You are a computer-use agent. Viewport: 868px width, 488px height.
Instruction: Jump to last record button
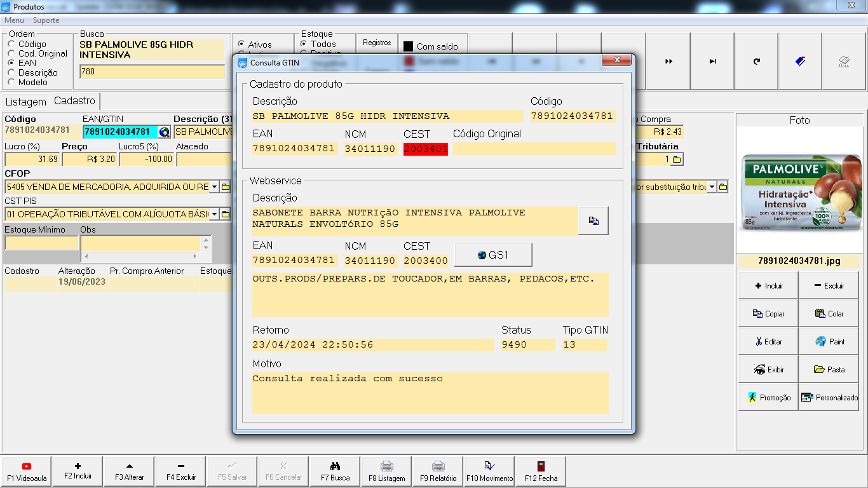pyautogui.click(x=712, y=62)
